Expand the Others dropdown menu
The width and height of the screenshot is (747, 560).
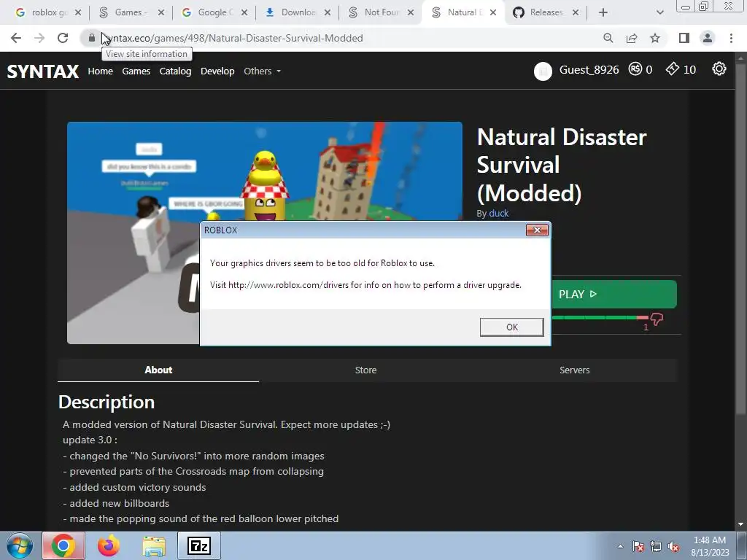[x=262, y=71]
